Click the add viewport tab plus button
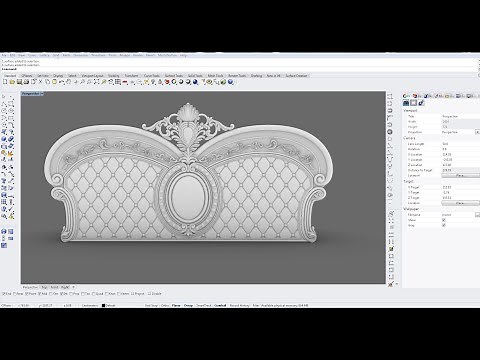Viewport: 480px width, 360px height. (x=74, y=287)
